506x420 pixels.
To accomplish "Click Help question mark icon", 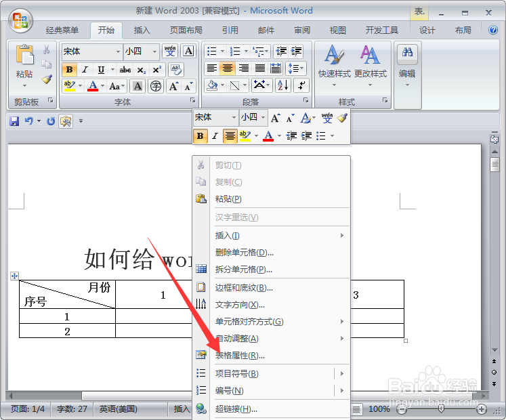I will coord(492,30).
